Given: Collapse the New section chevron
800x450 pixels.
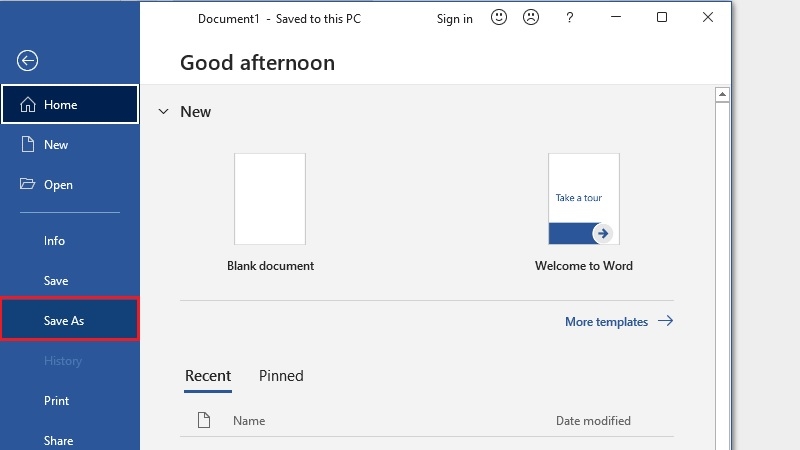Looking at the screenshot, I should pyautogui.click(x=163, y=111).
